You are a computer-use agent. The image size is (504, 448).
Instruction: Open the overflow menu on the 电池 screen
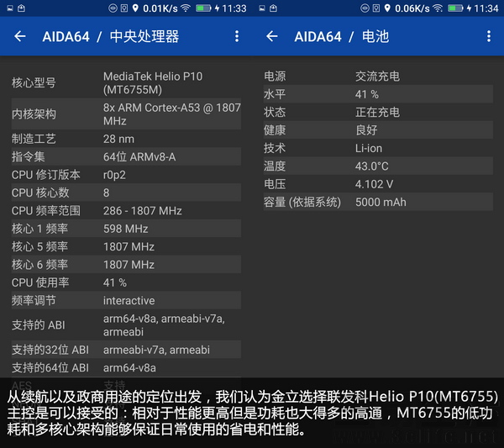point(489,36)
